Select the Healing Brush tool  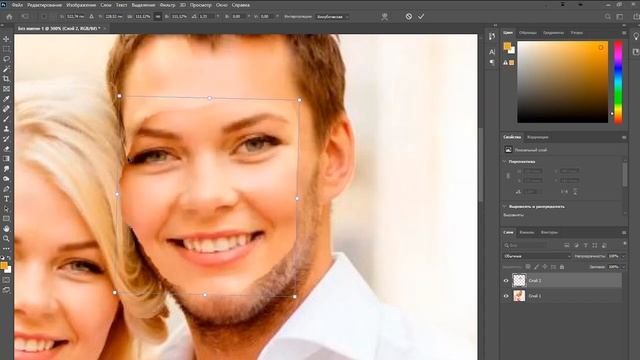click(6, 109)
